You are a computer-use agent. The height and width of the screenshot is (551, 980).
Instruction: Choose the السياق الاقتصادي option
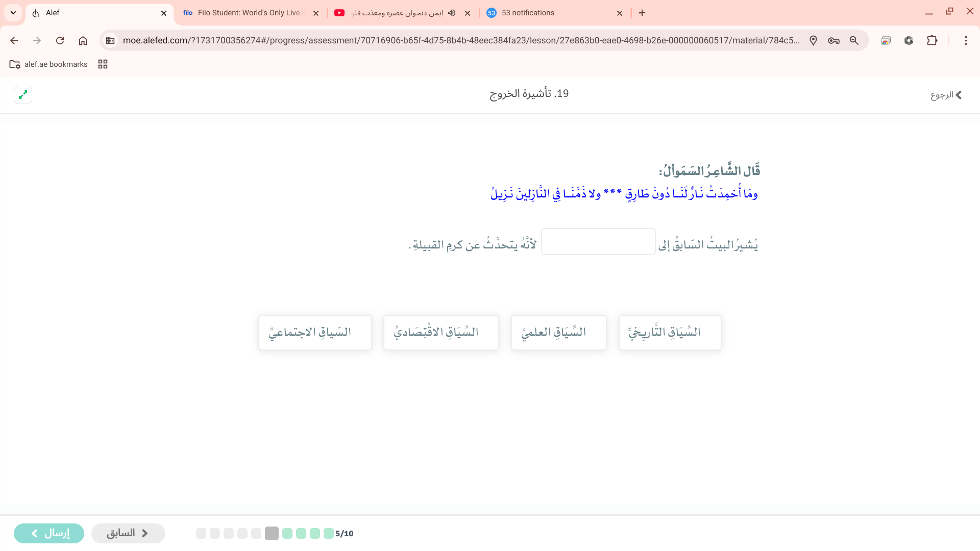(x=441, y=333)
